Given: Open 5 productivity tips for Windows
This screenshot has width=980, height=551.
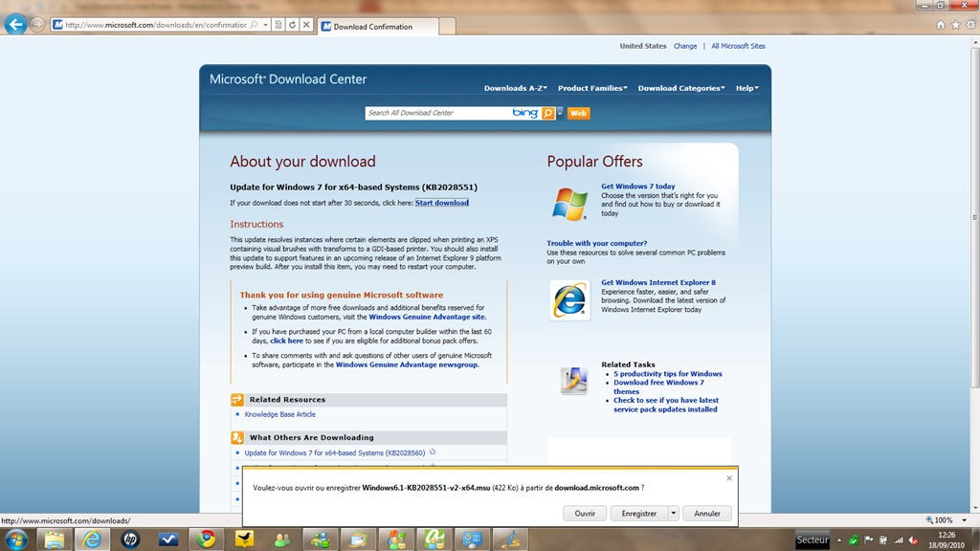Looking at the screenshot, I should 667,374.
